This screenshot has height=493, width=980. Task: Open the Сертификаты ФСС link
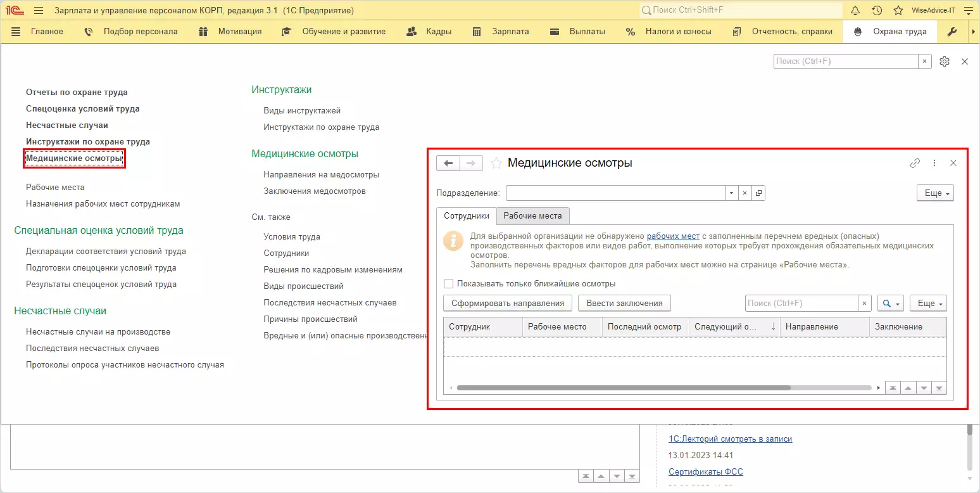coord(706,472)
